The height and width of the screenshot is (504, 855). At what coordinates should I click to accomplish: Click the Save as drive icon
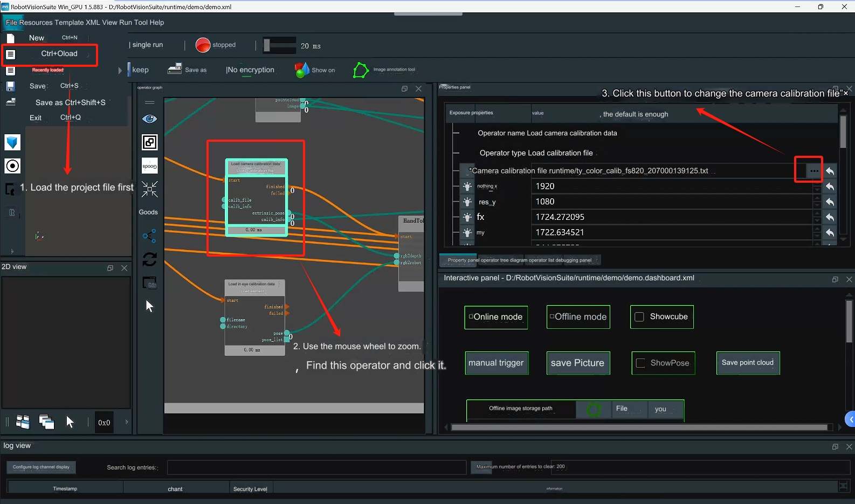coord(175,69)
